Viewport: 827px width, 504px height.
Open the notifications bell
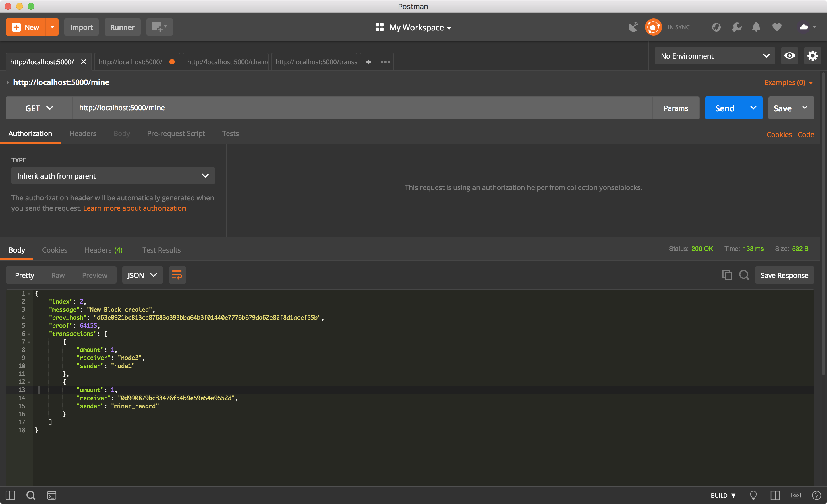(x=756, y=27)
